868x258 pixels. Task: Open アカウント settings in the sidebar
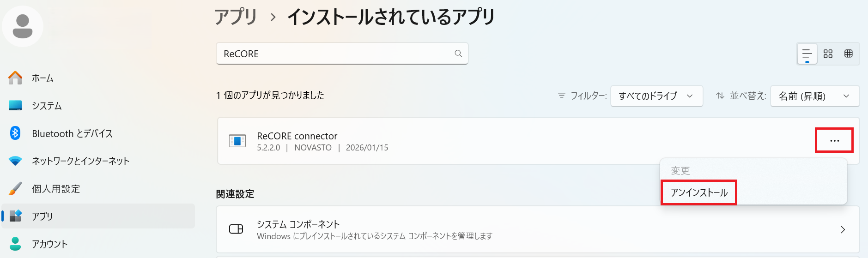(49, 244)
